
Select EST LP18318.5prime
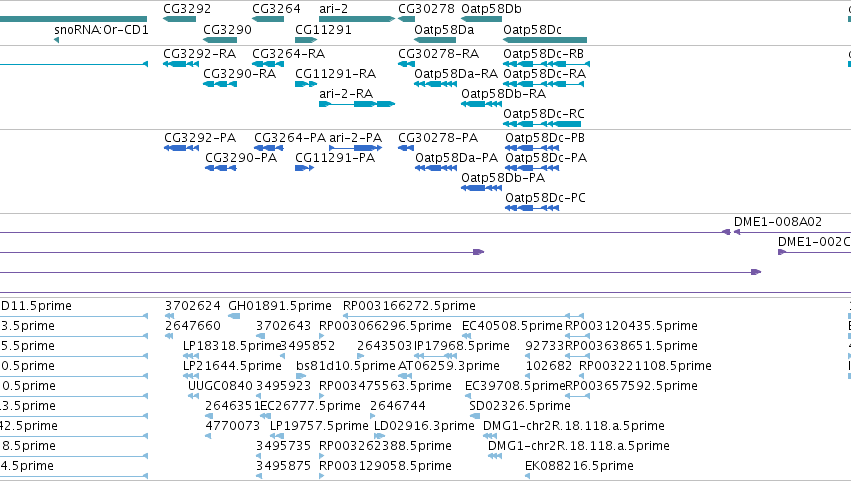pyautogui.click(x=191, y=356)
